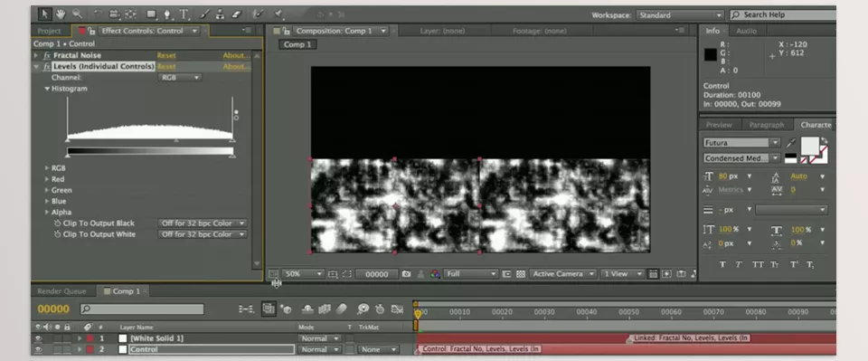This screenshot has width=868, height=361.
Task: Click Auto-keyframe stopwatch icon in timeline
Action: 380,309
